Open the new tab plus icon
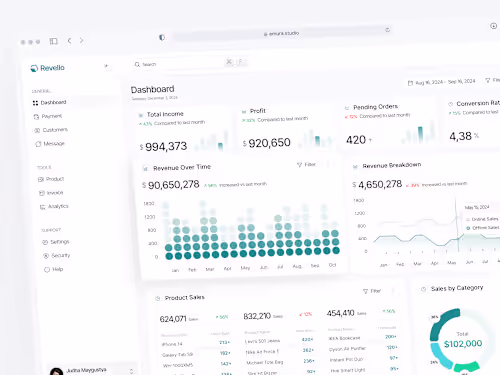500x375 pixels. point(494,26)
